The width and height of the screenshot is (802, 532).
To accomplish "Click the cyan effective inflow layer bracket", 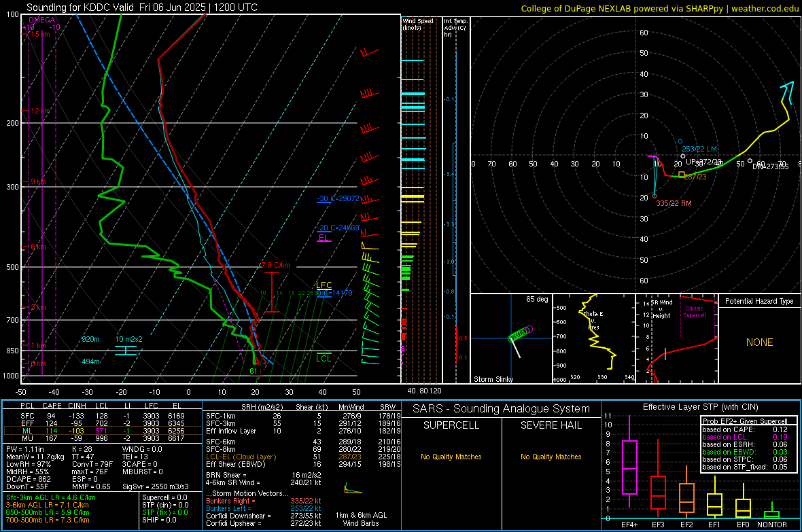I will 125,351.
